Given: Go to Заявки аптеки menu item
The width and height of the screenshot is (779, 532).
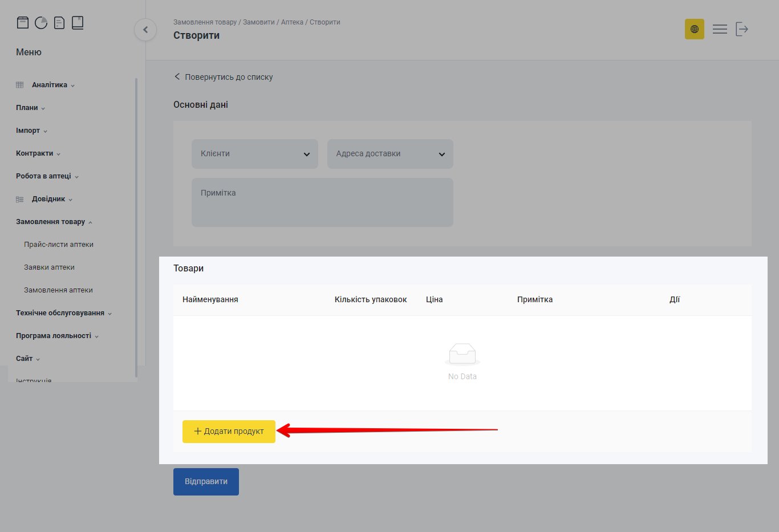Looking at the screenshot, I should click(x=49, y=267).
